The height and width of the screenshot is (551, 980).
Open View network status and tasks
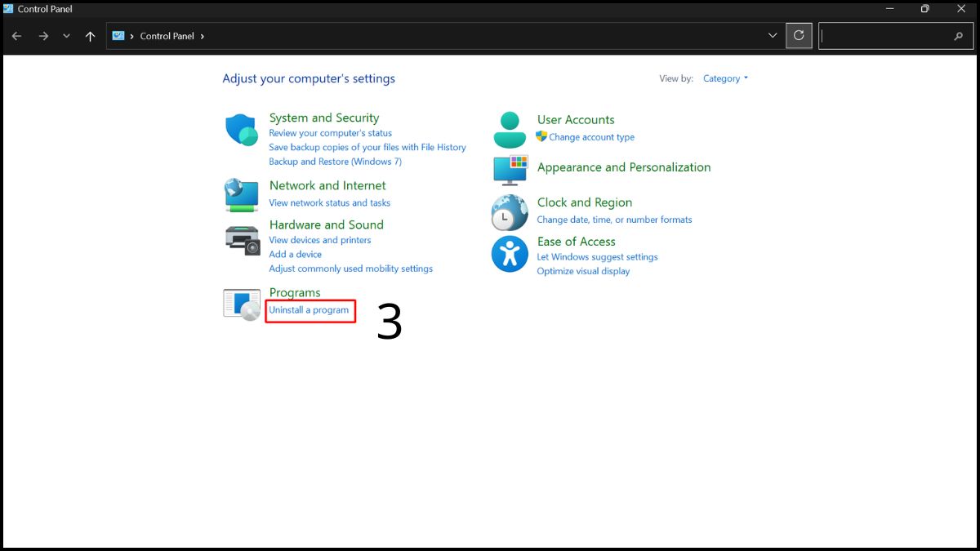click(x=330, y=202)
